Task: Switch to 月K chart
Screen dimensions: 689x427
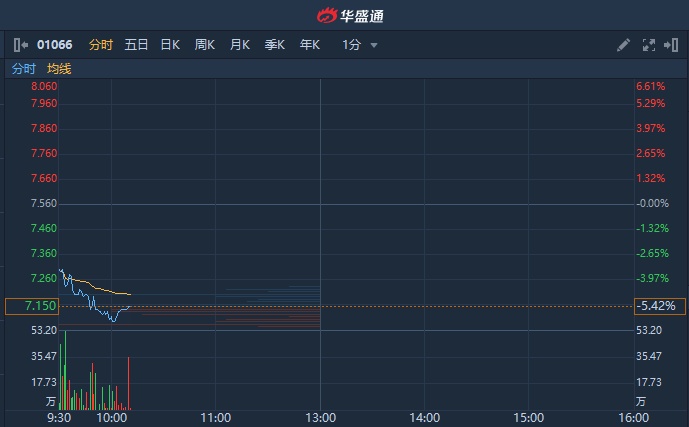Action: click(x=239, y=45)
